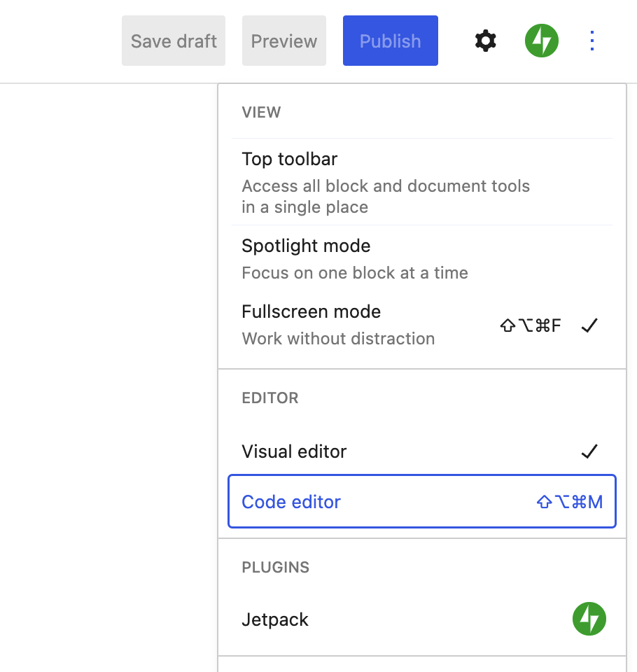Open the Jetpack panel in the top toolbar
637x672 pixels.
tap(541, 41)
